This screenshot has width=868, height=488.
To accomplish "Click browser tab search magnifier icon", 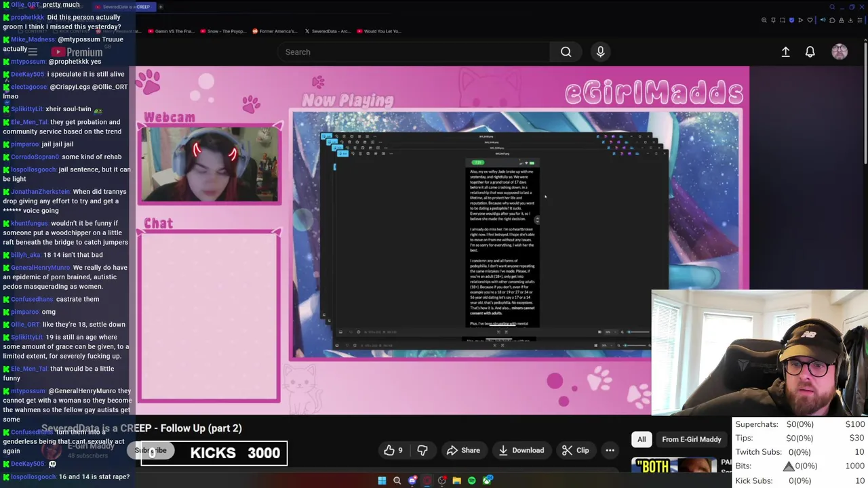I will [x=832, y=7].
